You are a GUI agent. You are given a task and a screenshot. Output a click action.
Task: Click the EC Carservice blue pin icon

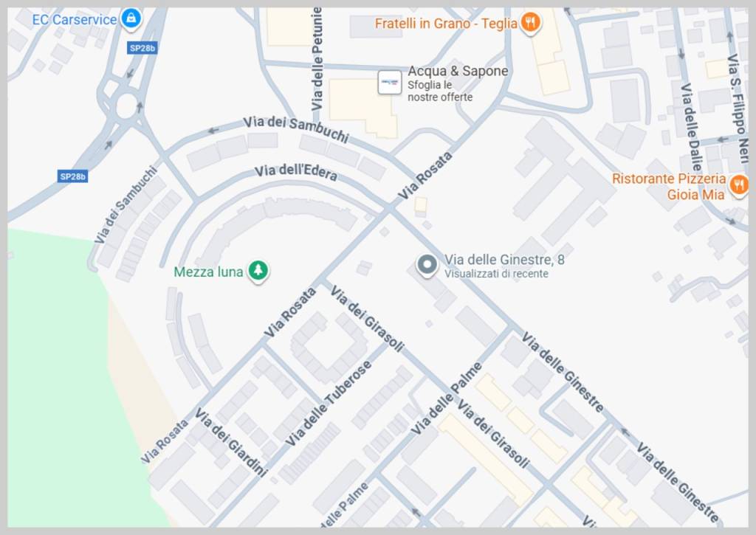tap(131, 19)
